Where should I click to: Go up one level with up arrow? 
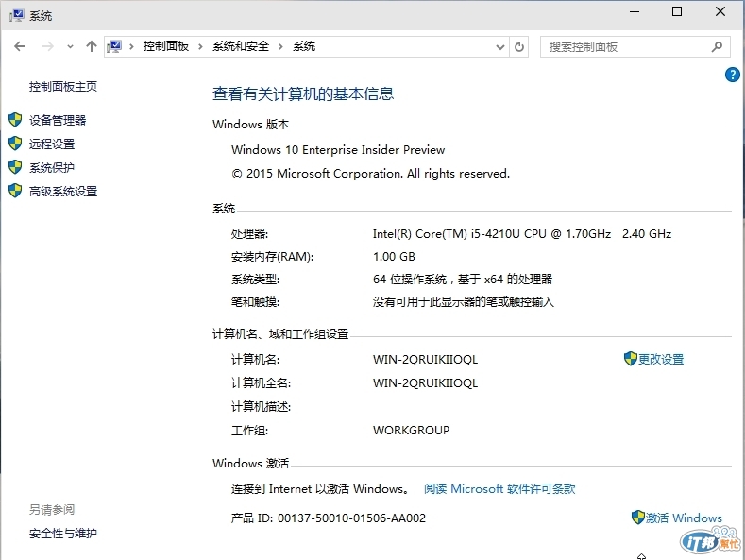92,46
